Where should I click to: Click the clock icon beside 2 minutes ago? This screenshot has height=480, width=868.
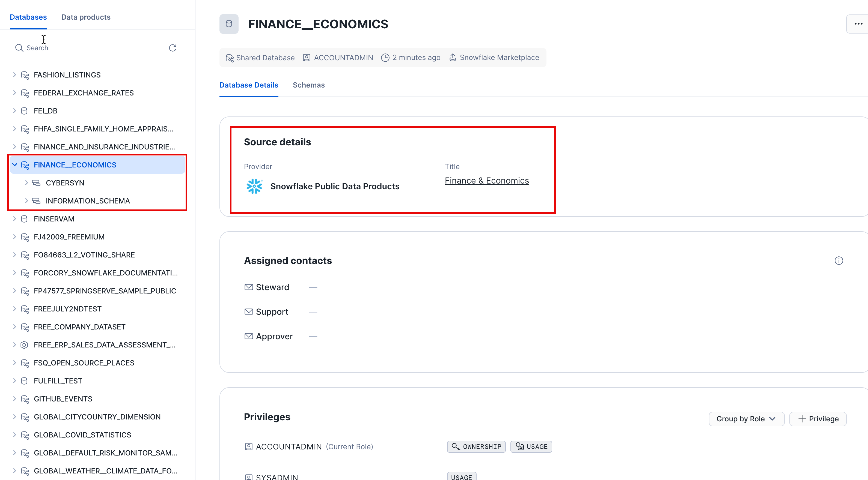point(385,58)
